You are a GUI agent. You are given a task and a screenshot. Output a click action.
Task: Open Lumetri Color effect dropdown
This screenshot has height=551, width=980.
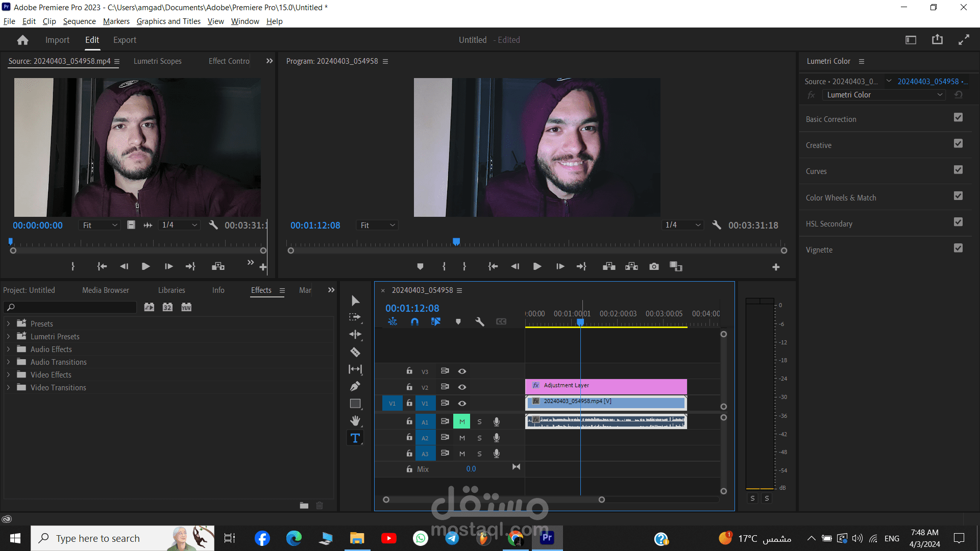click(x=884, y=95)
